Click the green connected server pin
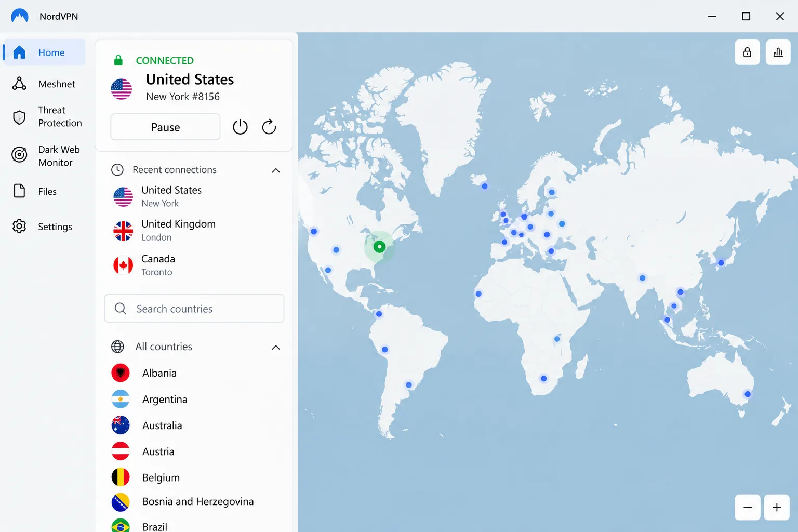Image resolution: width=798 pixels, height=532 pixels. coord(380,247)
